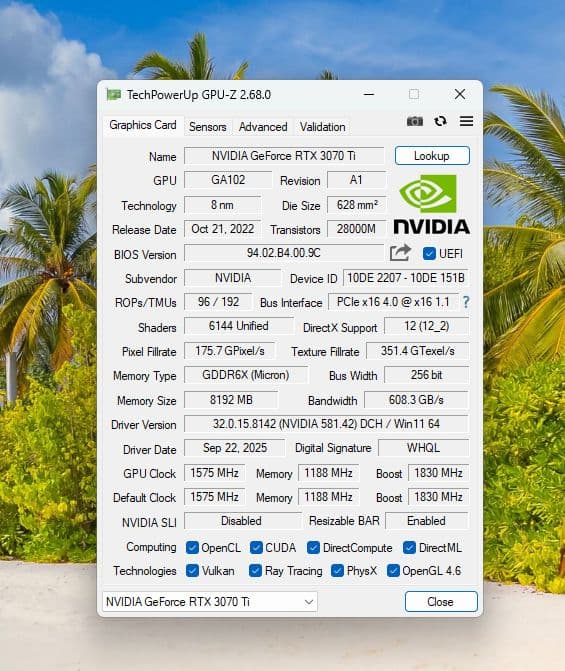Go to the Validation tab
The image size is (565, 671).
[x=322, y=127]
